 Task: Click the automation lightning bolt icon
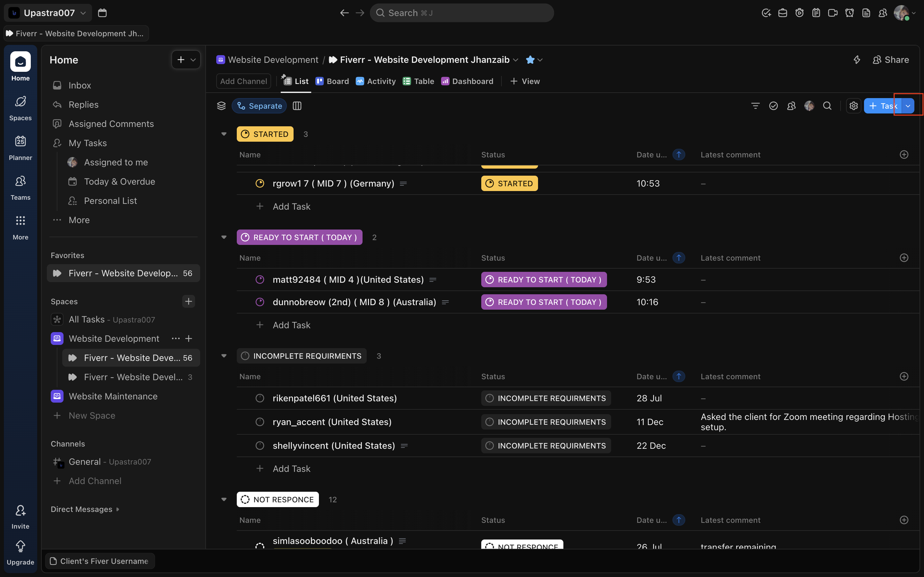857,60
